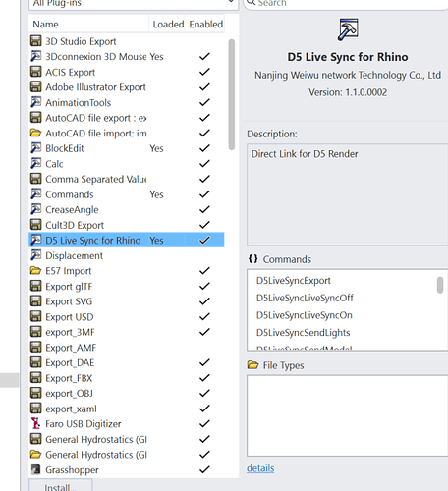The width and height of the screenshot is (448, 491).
Task: Click the Commands list scrollbar
Action: pyautogui.click(x=440, y=285)
